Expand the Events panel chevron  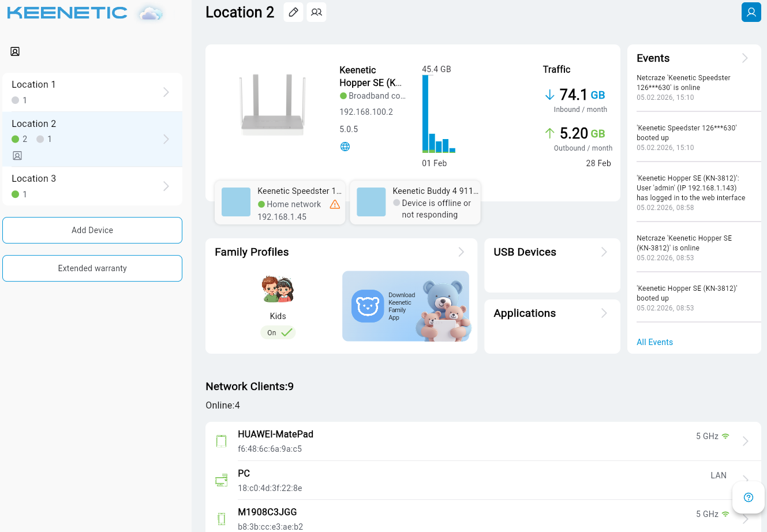[745, 58]
